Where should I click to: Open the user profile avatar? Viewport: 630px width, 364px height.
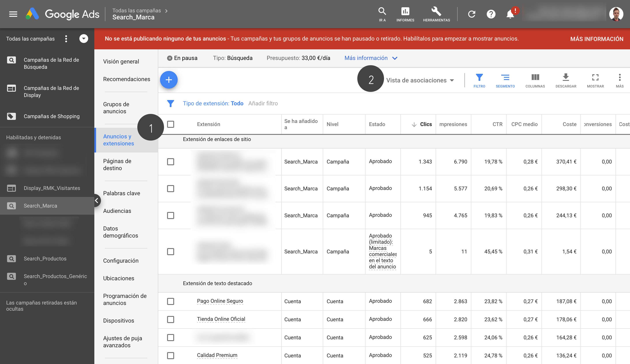coord(616,14)
